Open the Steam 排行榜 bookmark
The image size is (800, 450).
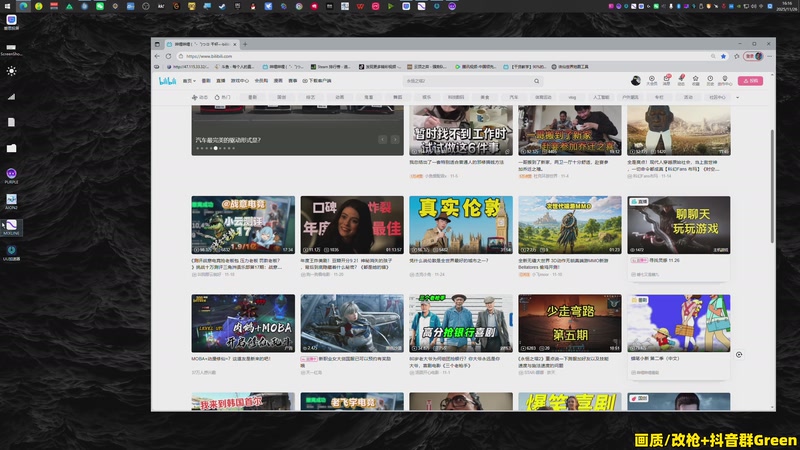[329, 67]
